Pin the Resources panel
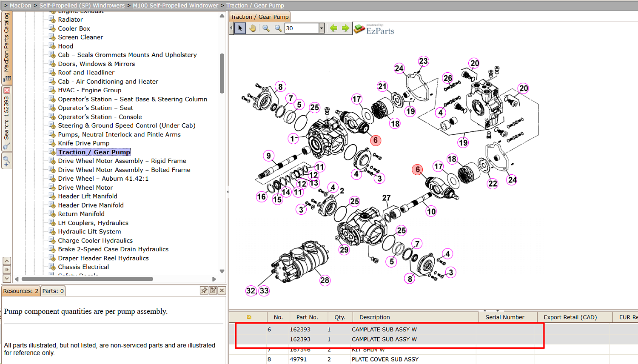 (x=204, y=290)
